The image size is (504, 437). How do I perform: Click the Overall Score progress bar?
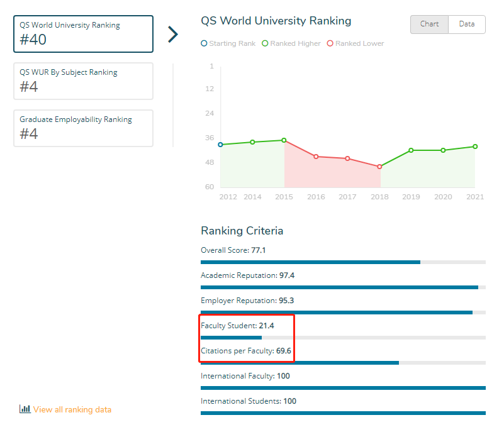(x=343, y=262)
